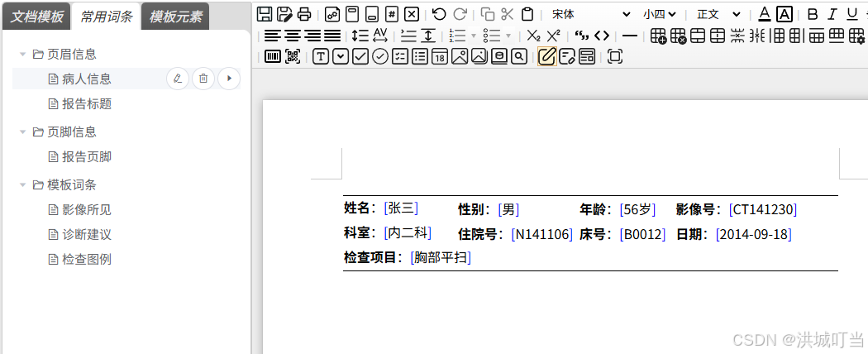868x354 pixels.
Task: Click the subscript X₂ icon
Action: (533, 36)
